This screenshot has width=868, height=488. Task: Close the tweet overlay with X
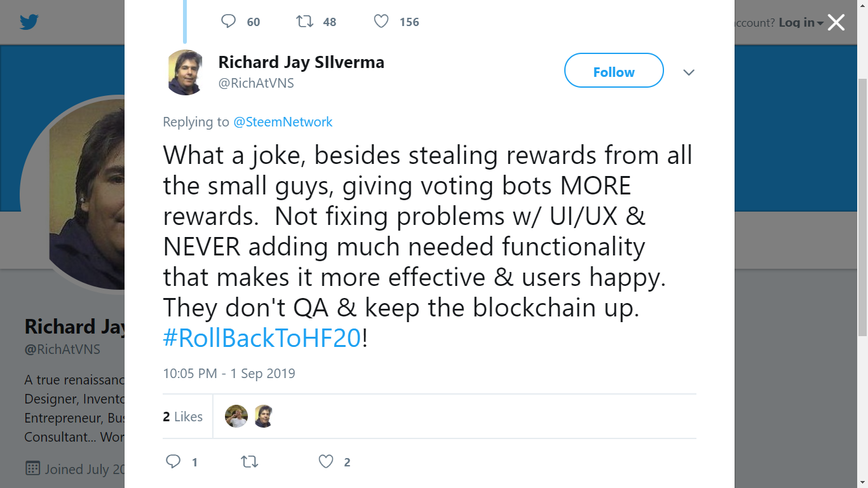(x=836, y=23)
